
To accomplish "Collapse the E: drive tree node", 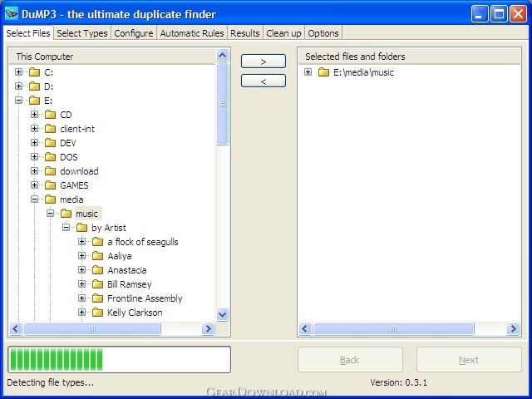I will (x=18, y=100).
